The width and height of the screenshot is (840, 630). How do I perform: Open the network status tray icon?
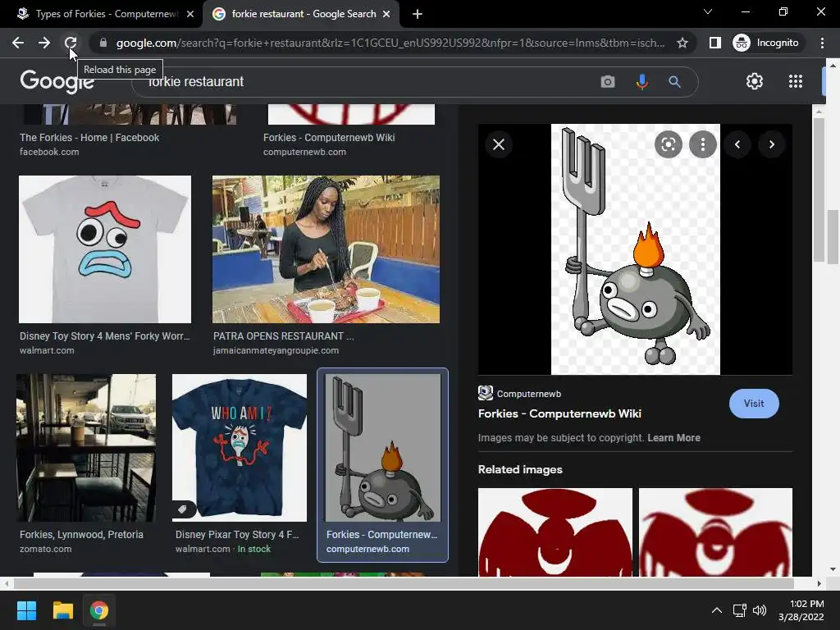click(739, 610)
